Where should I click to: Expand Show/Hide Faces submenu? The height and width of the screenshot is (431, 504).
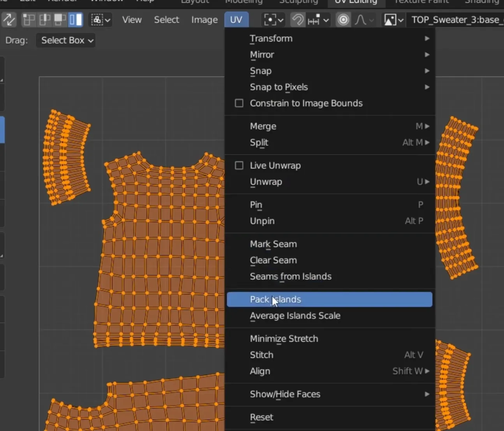(330, 394)
